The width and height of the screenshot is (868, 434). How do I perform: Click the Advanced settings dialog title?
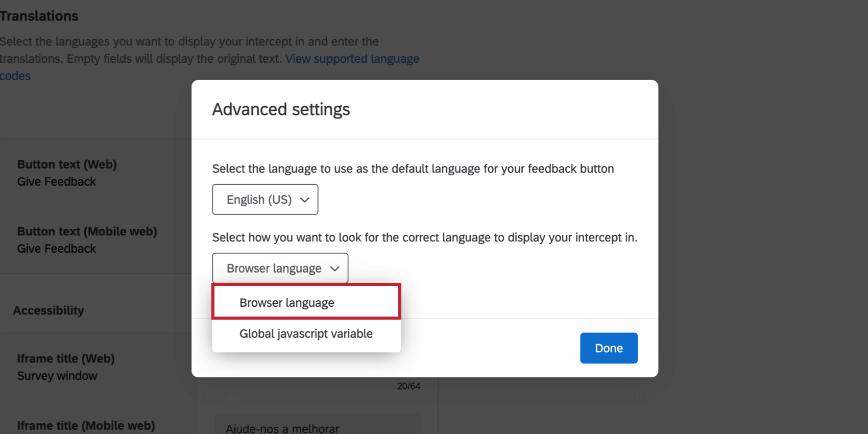[281, 110]
